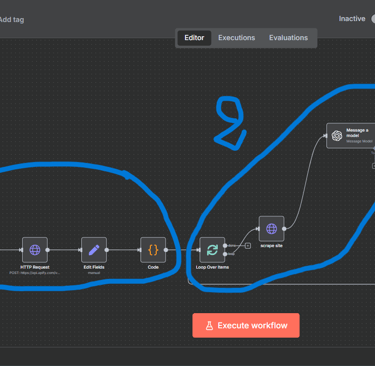Click the output connector of HTTP Request node
Image resolution: width=375 pixels, height=366 pixels.
click(48, 250)
